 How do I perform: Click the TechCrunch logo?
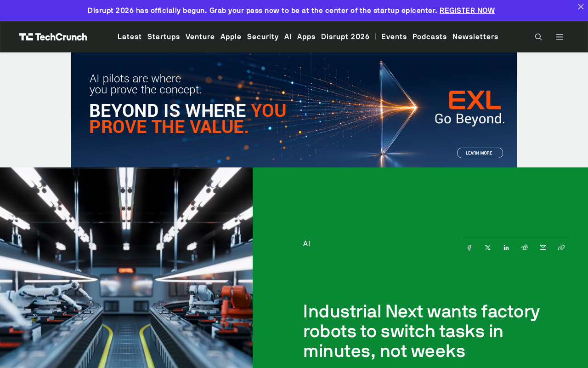[x=53, y=37]
